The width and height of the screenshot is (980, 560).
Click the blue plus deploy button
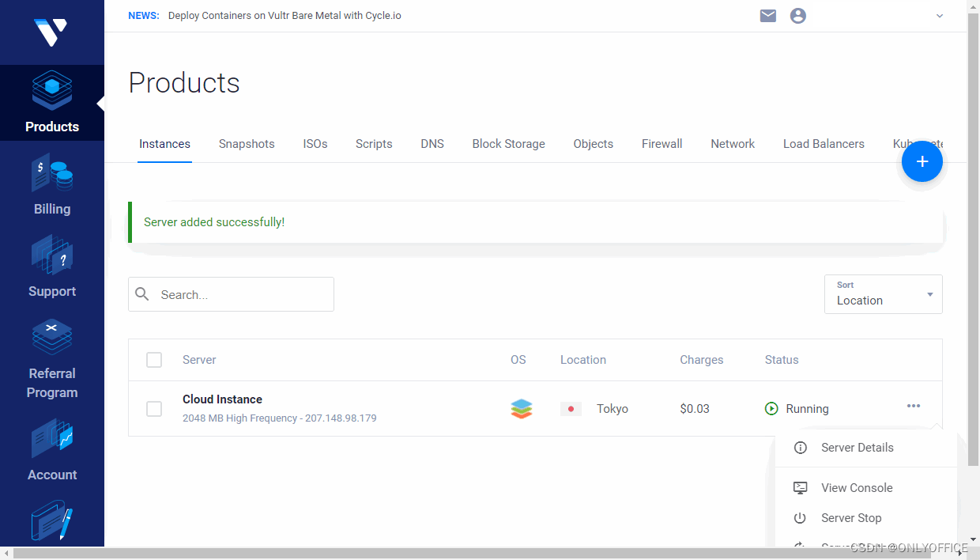point(922,161)
